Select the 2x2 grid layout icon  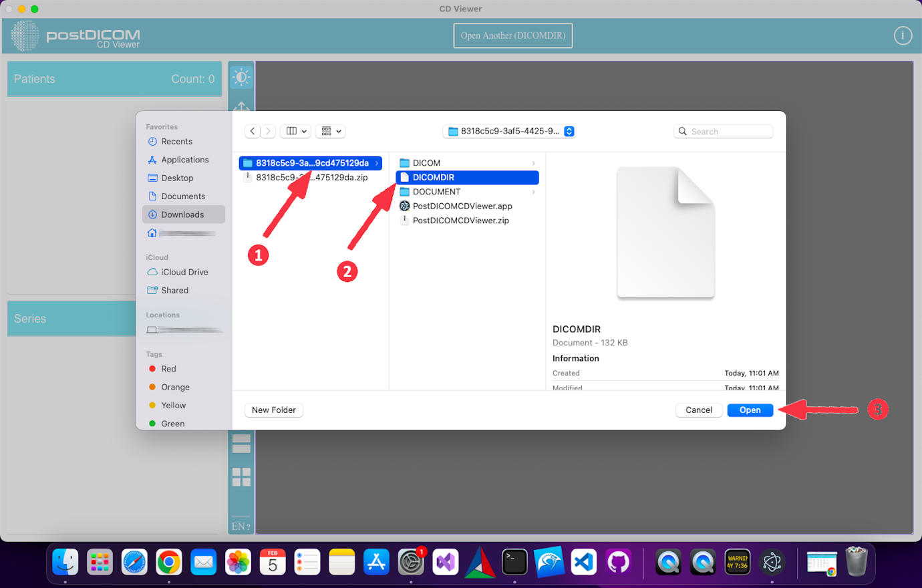click(241, 477)
